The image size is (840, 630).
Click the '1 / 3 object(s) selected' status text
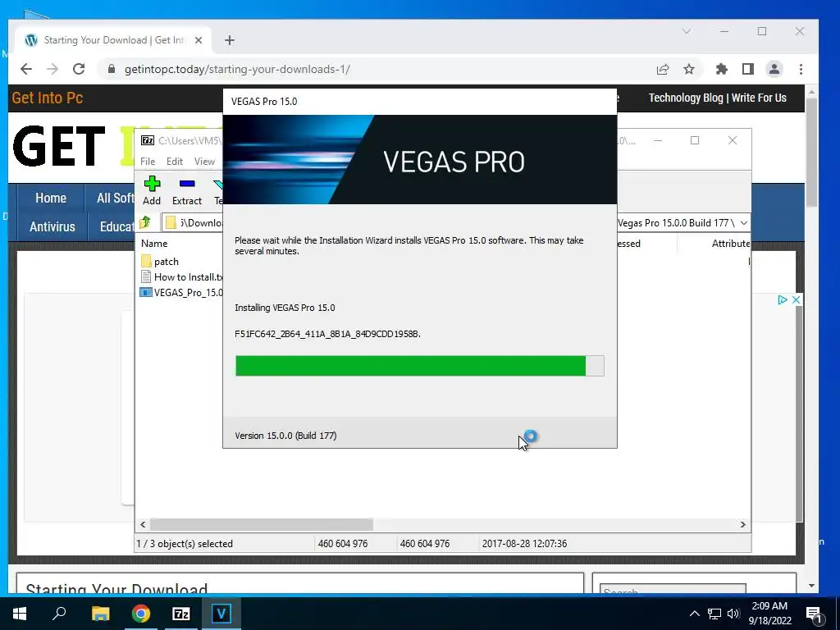[185, 543]
